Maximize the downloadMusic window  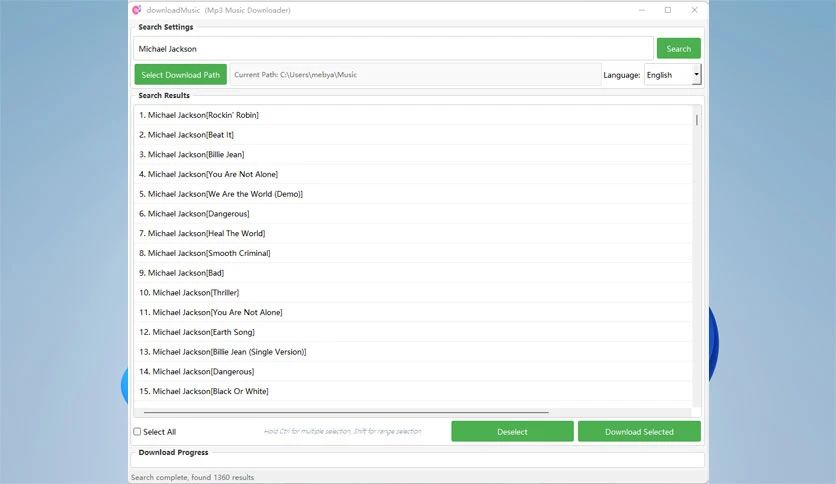(668, 10)
